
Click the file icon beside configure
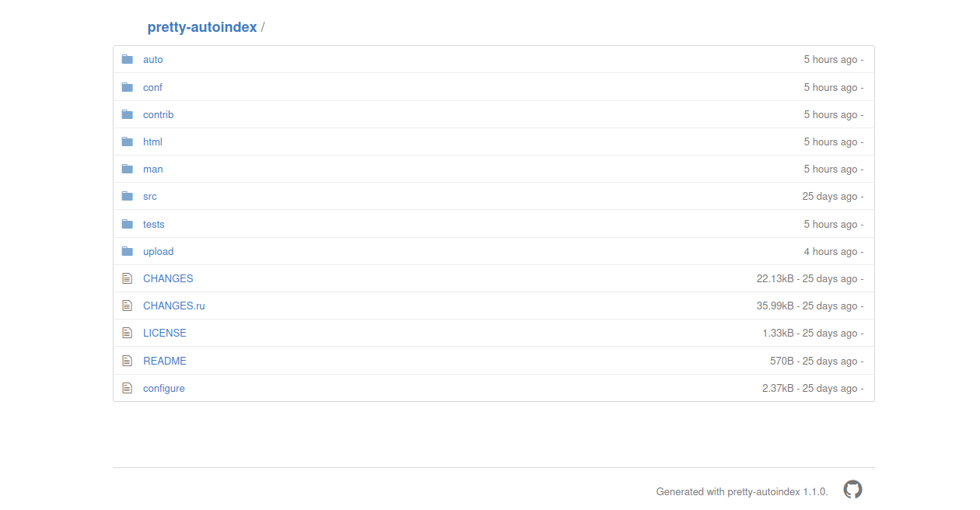coord(128,388)
